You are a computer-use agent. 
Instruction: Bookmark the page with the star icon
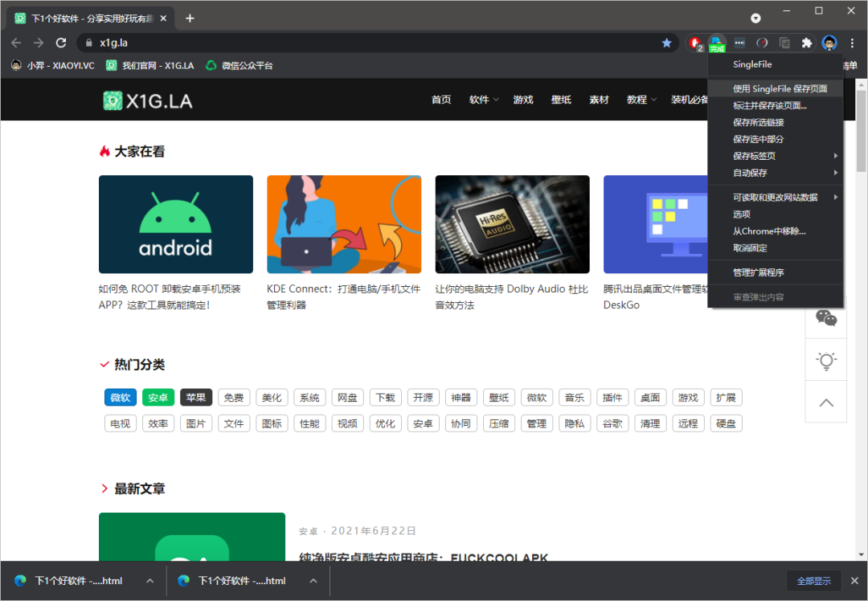coord(666,43)
